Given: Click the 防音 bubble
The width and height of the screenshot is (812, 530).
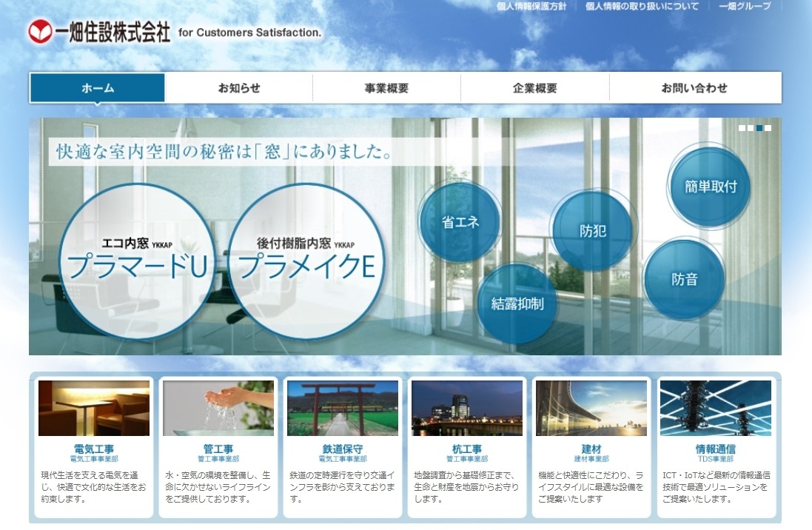Looking at the screenshot, I should [x=685, y=280].
